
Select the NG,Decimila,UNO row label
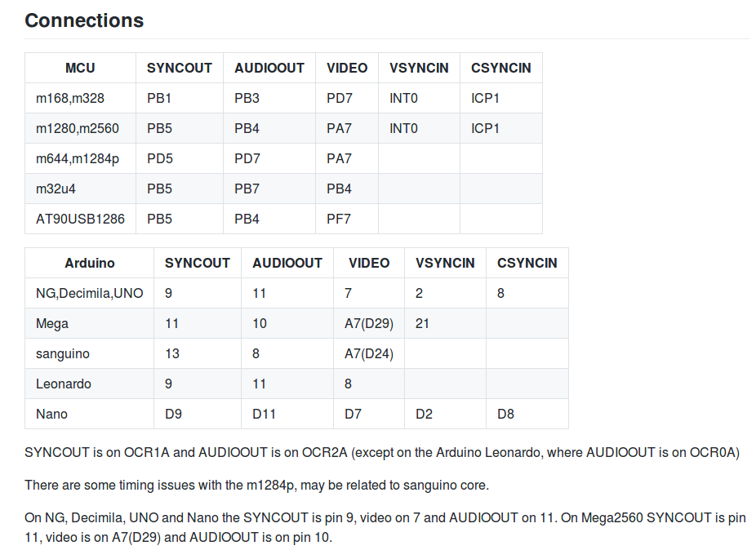coord(89,294)
